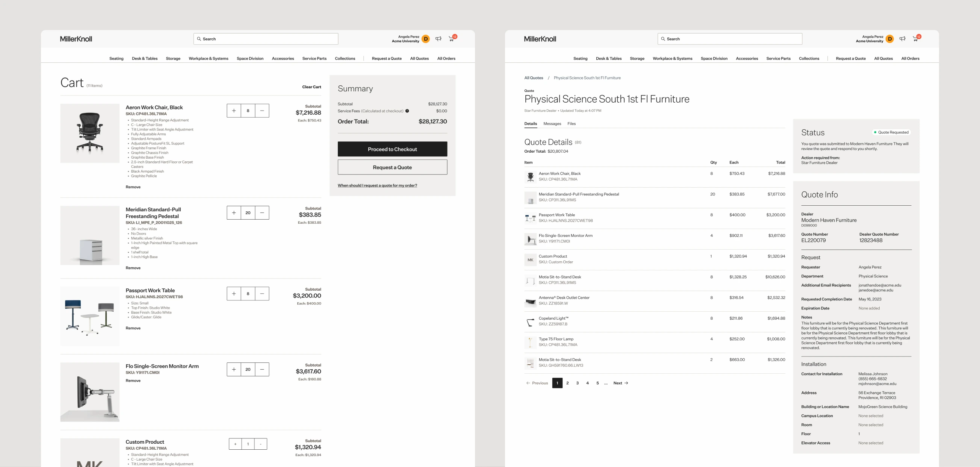Open announcements megaphone icon in left header
The width and height of the screenshot is (980, 467).
coord(438,39)
